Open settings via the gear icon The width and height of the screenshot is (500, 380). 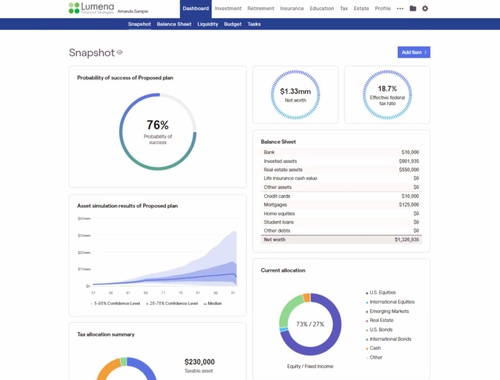pyautogui.click(x=425, y=8)
